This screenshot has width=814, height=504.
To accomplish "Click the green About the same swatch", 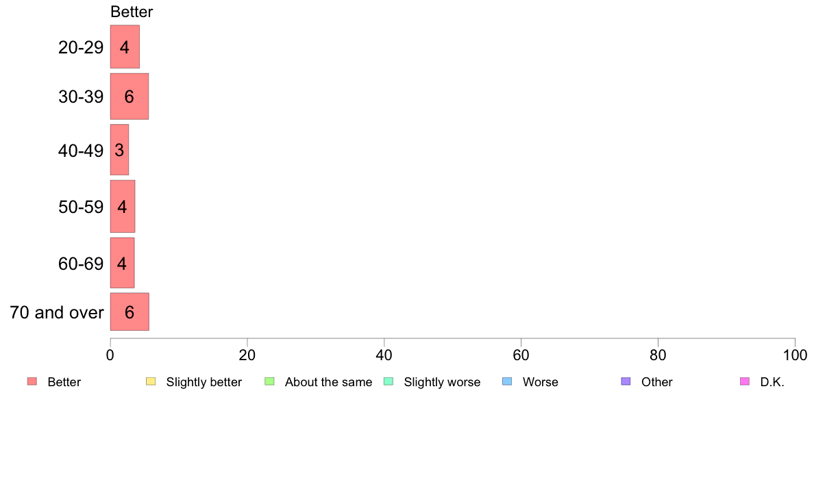I will click(x=269, y=381).
